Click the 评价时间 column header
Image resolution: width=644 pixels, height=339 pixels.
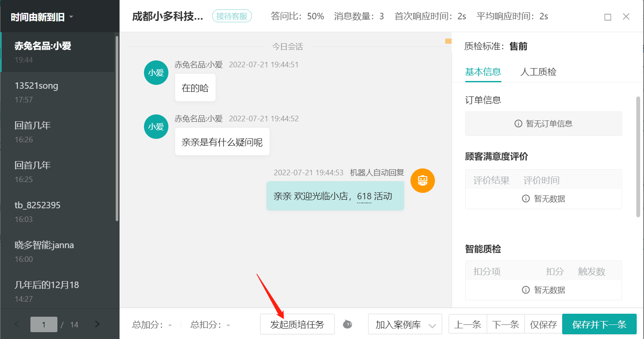542,180
